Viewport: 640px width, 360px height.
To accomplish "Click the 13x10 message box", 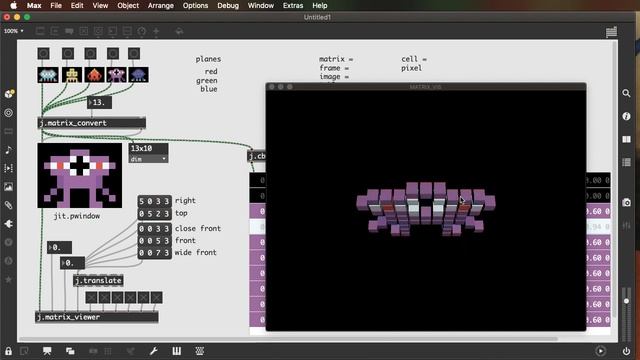I will tap(149, 149).
